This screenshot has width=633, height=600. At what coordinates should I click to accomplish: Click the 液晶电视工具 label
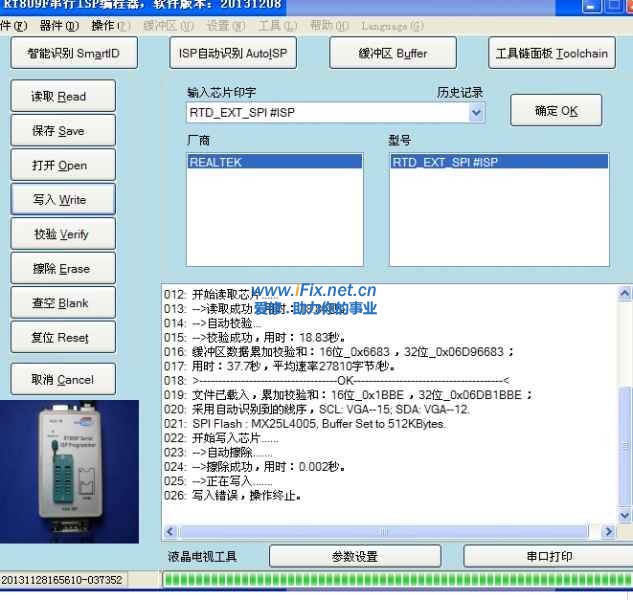pyautogui.click(x=203, y=556)
